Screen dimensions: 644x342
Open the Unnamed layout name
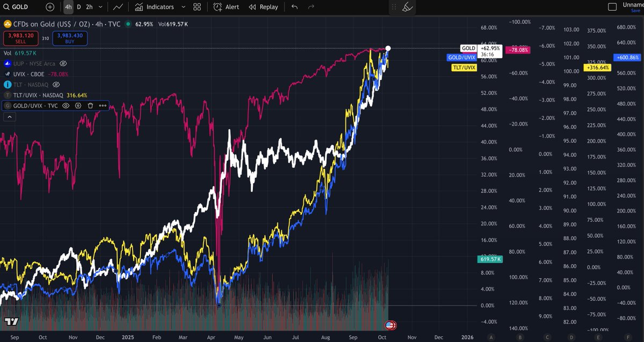tap(633, 4)
